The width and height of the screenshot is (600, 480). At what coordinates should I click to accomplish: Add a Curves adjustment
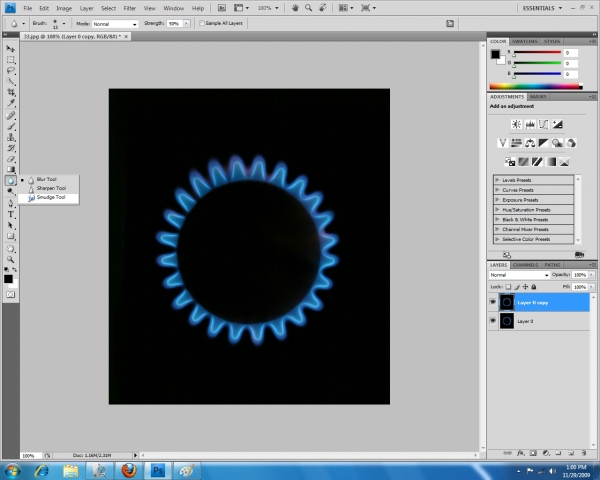tap(543, 124)
